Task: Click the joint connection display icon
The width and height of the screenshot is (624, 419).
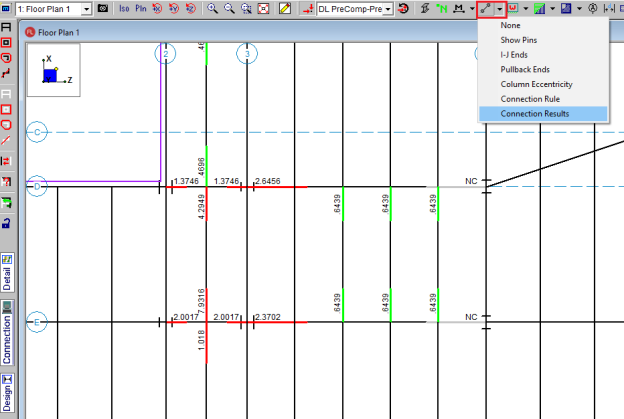Action: coord(485,8)
